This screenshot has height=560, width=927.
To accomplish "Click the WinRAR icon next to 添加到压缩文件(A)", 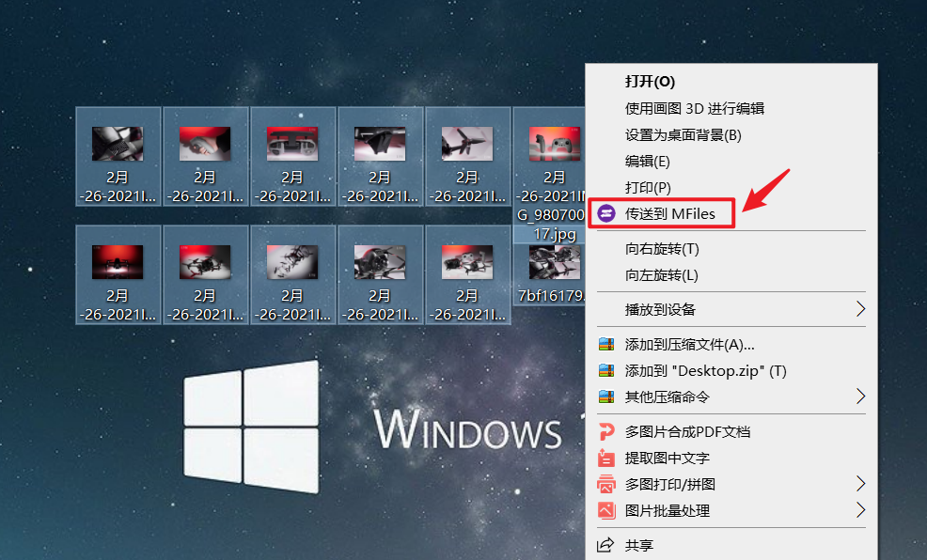I will tap(606, 344).
